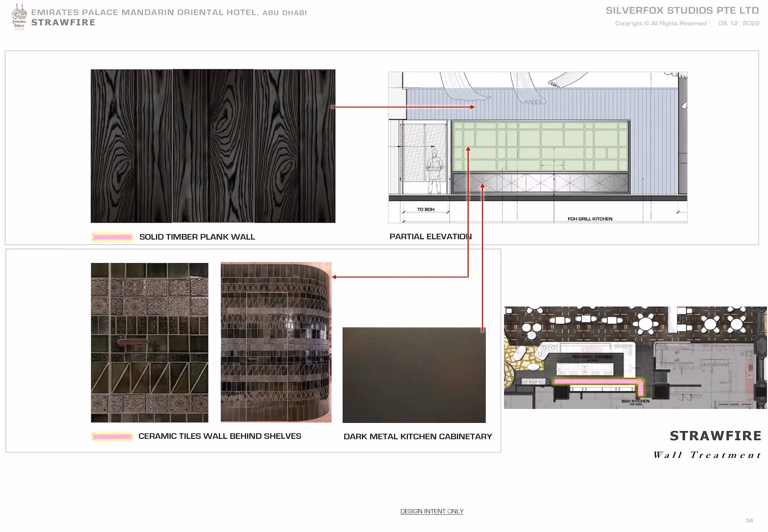Viewport: 768px width, 532px height.
Task: Select the dark metal cabinetry sample
Action: 414,375
